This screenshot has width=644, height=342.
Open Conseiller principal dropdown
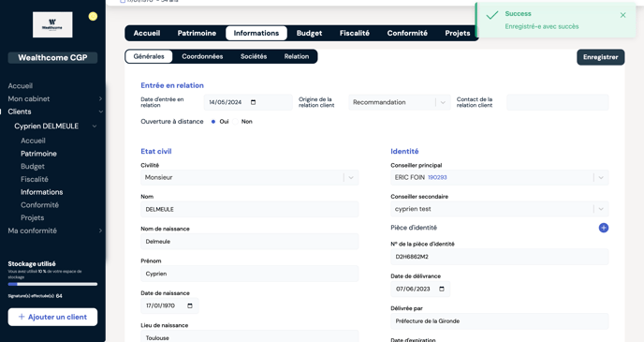tap(500, 178)
